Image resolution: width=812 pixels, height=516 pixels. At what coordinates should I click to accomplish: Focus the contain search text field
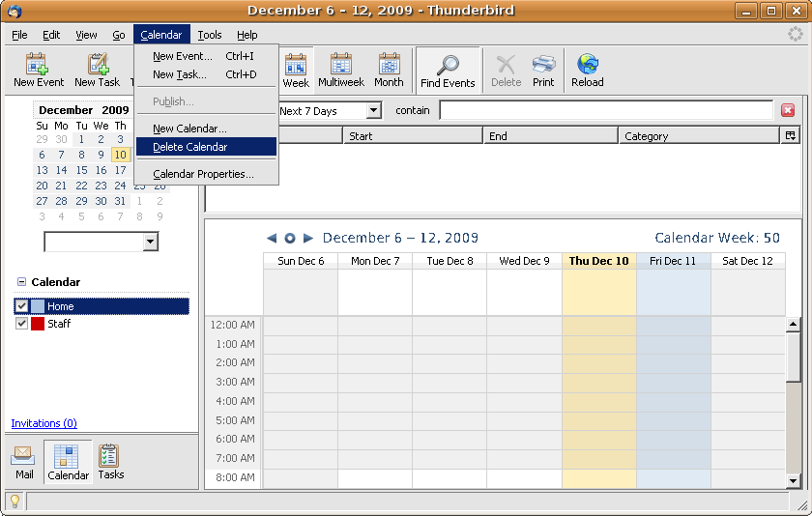[x=606, y=110]
